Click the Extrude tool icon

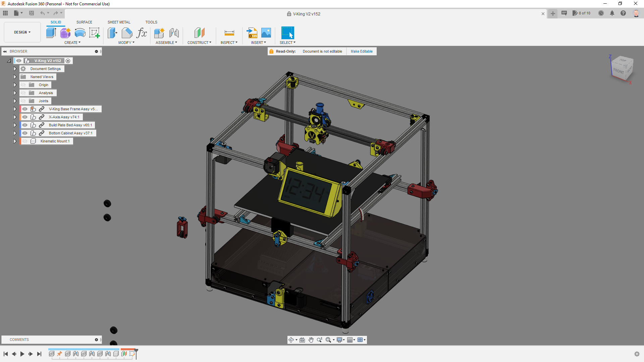point(51,33)
